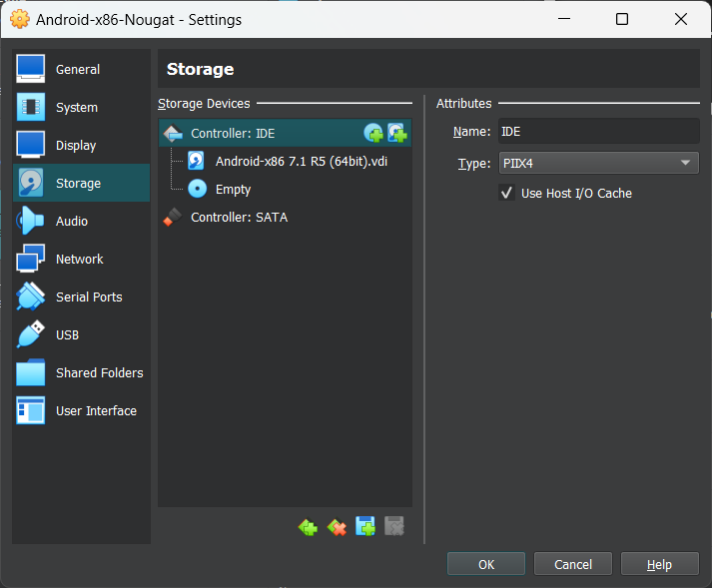The width and height of the screenshot is (712, 588).
Task: Click the System chip icon in sidebar
Action: (x=30, y=107)
